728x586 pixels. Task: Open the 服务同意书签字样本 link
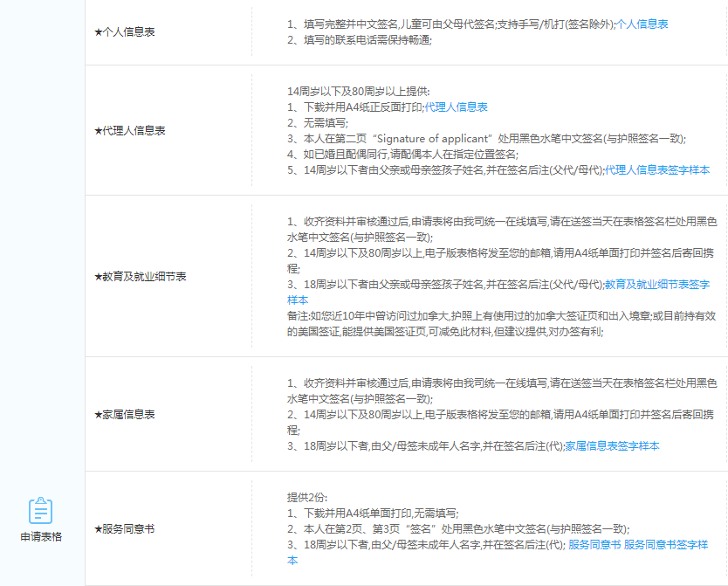click(x=665, y=544)
